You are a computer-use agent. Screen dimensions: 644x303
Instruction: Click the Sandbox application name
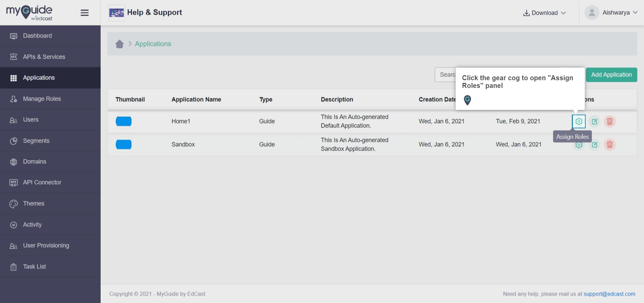[x=183, y=145]
